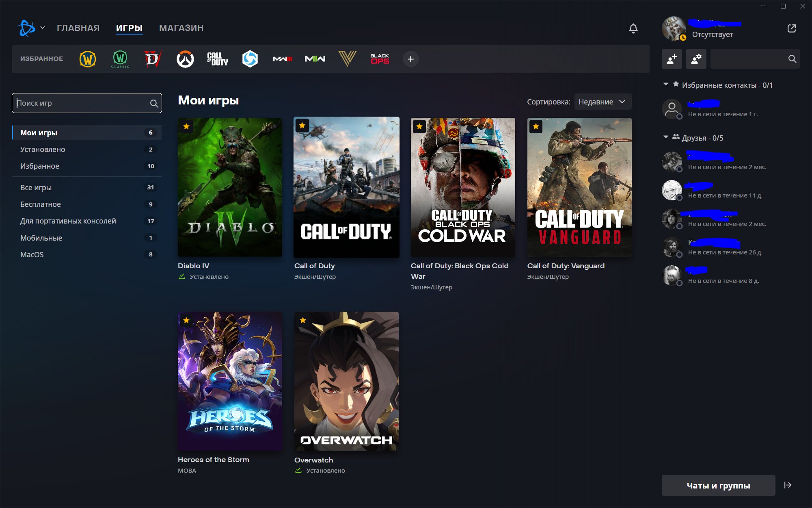Open the Battle.net logo menu

pyautogui.click(x=31, y=28)
